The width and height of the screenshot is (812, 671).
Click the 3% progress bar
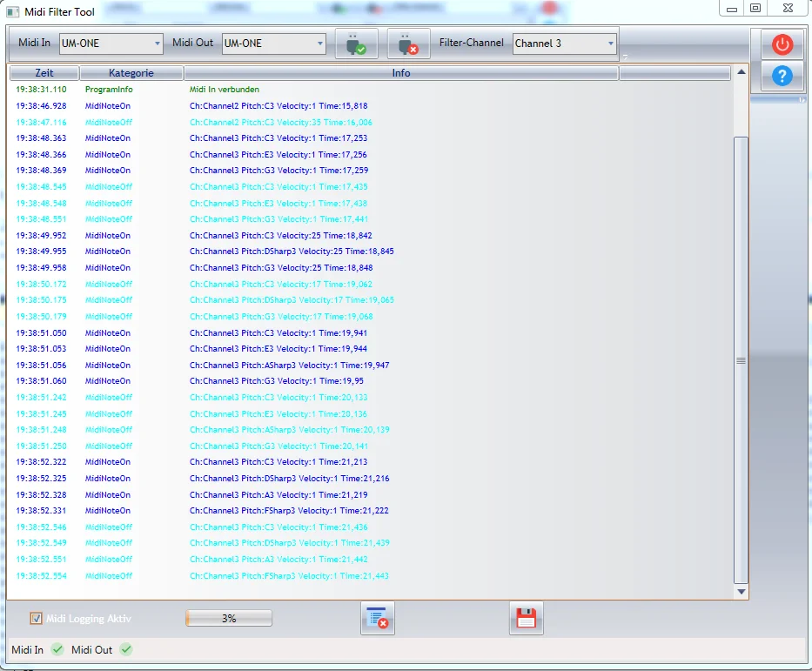(229, 618)
